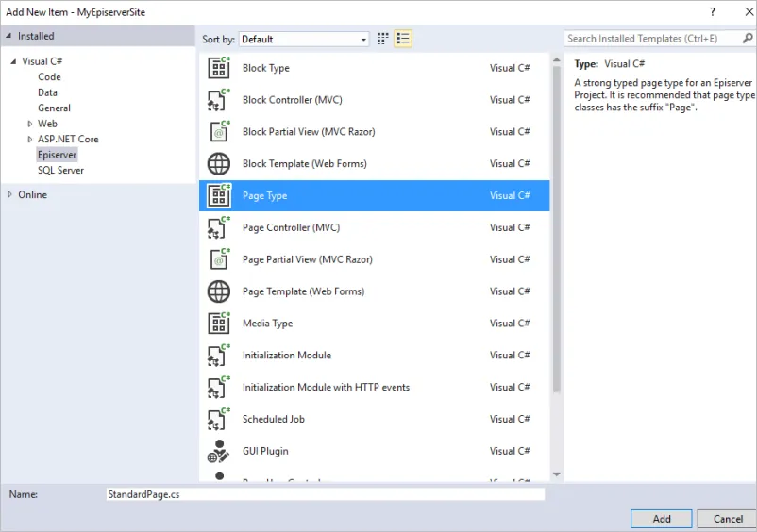
Task: Select the Scheduled Job template icon
Action: pyautogui.click(x=219, y=419)
